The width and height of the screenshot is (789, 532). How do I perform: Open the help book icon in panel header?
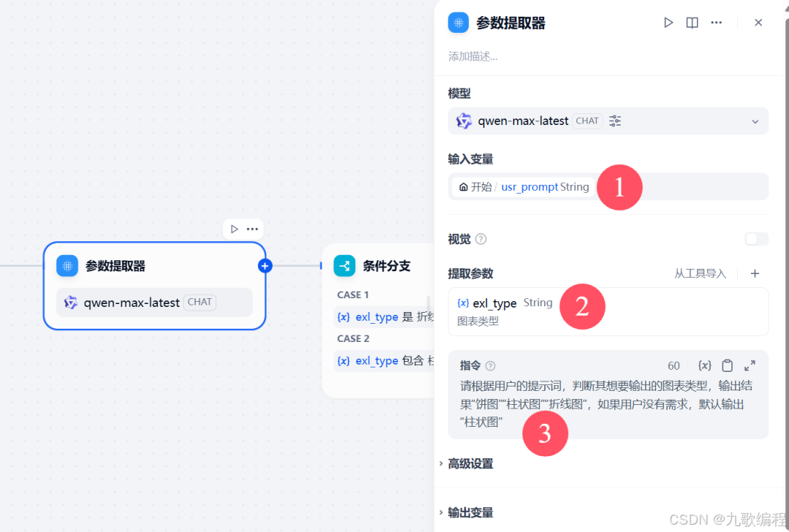coord(693,23)
